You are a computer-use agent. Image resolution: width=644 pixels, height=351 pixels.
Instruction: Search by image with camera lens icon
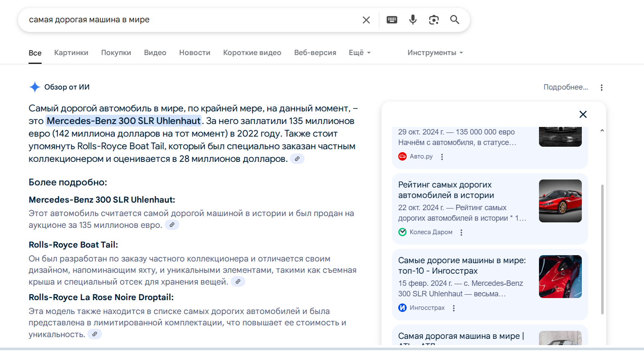pyautogui.click(x=434, y=20)
